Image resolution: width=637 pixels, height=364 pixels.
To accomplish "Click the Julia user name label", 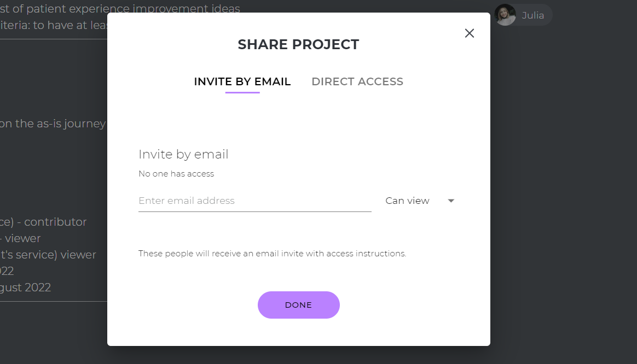I will [x=532, y=15].
